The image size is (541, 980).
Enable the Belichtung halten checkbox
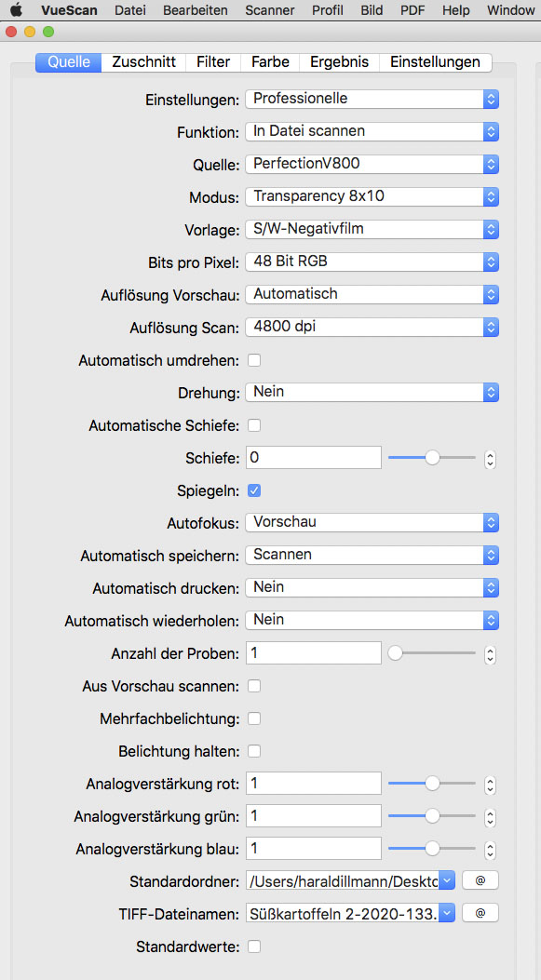254,751
